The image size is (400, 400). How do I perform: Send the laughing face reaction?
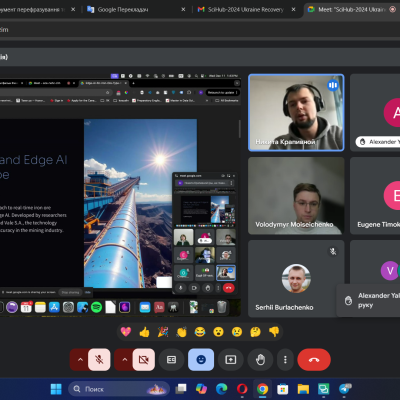point(200,332)
